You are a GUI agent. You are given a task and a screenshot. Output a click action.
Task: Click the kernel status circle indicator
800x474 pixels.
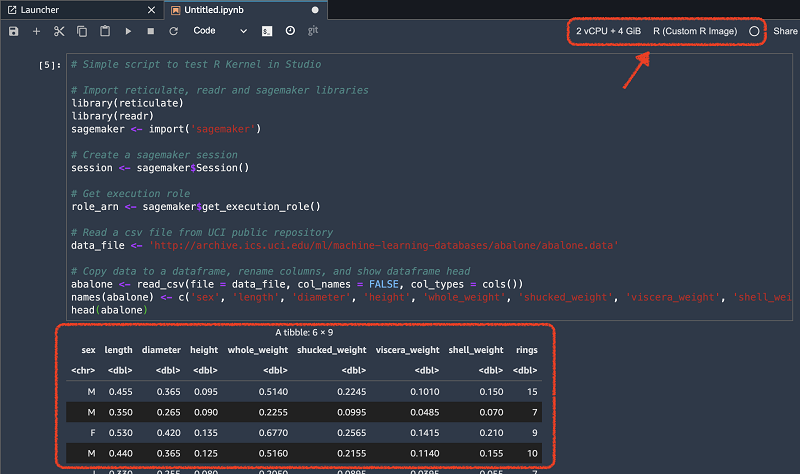click(754, 31)
